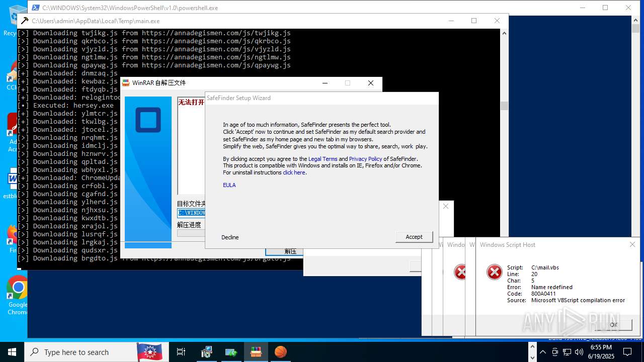The height and width of the screenshot is (362, 644).
Task: Click the taskbar clock showing 6:55 PM
Action: point(601,352)
